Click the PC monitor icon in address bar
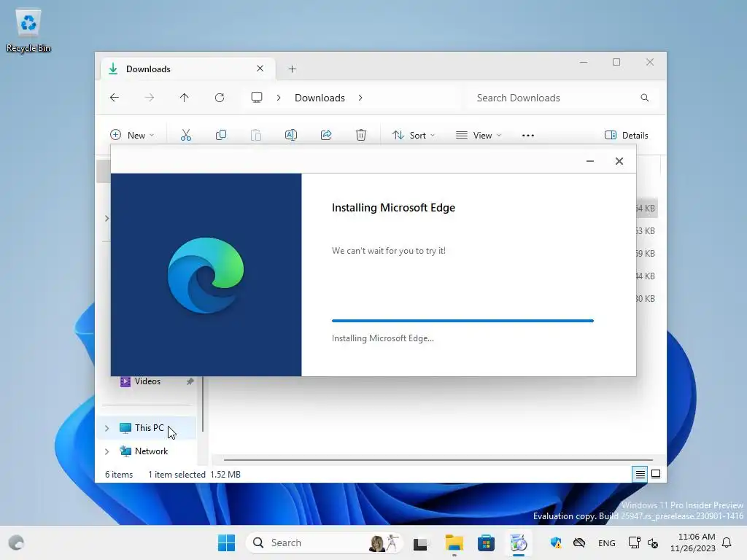The width and height of the screenshot is (747, 560). click(x=257, y=98)
